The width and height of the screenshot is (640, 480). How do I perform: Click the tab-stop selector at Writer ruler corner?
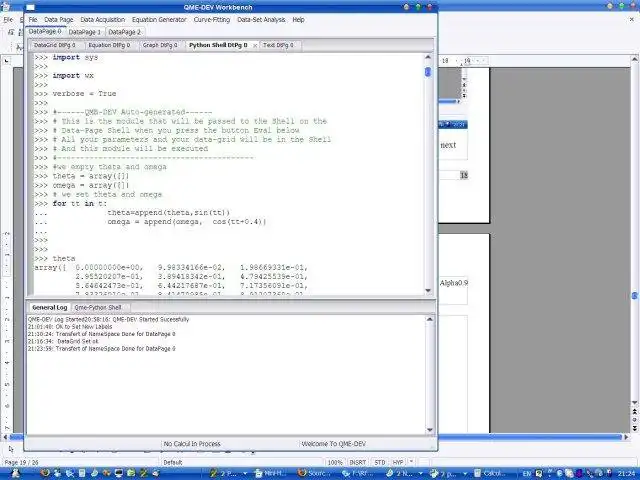tap(7, 61)
